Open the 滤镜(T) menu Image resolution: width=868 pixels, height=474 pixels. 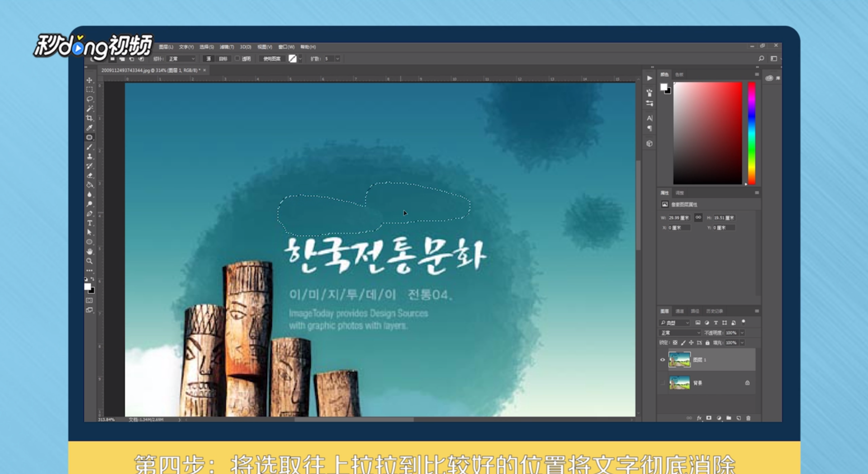[x=227, y=47]
